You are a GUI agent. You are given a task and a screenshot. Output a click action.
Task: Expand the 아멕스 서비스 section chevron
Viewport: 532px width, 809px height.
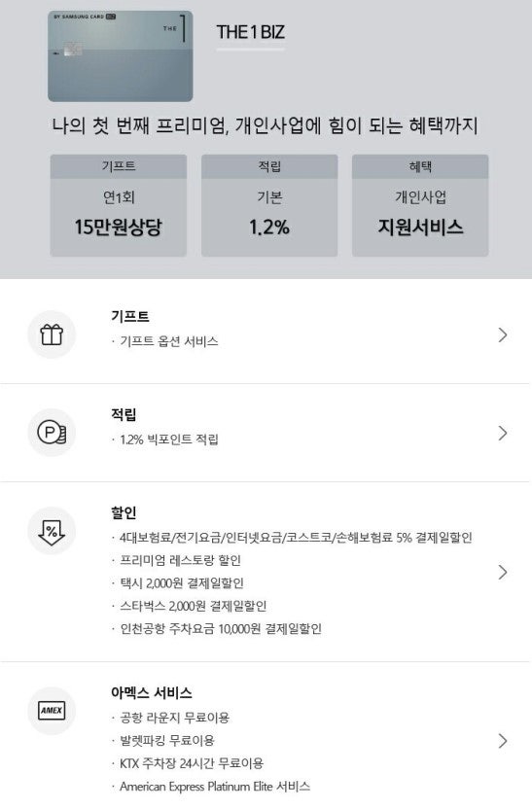[x=503, y=740]
